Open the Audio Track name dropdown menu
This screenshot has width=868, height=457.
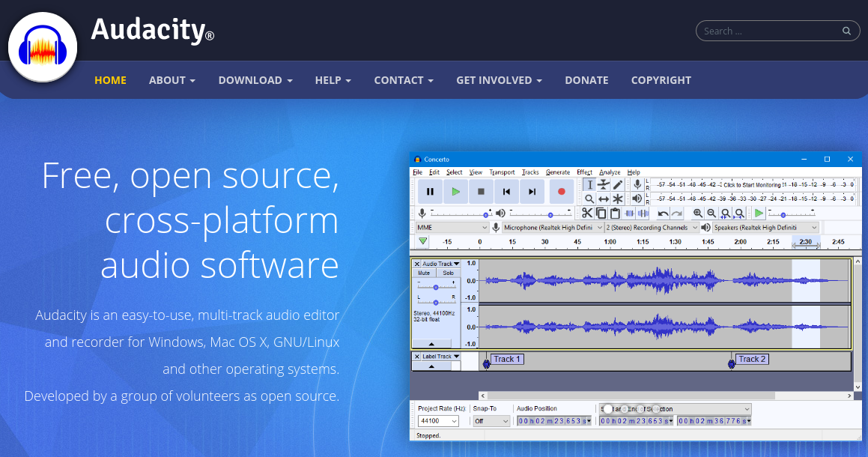click(x=440, y=264)
